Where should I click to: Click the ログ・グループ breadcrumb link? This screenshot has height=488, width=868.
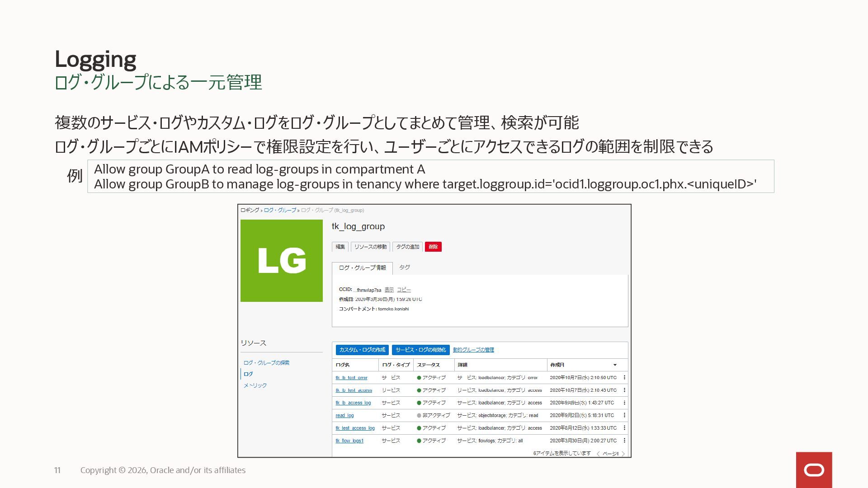(280, 210)
